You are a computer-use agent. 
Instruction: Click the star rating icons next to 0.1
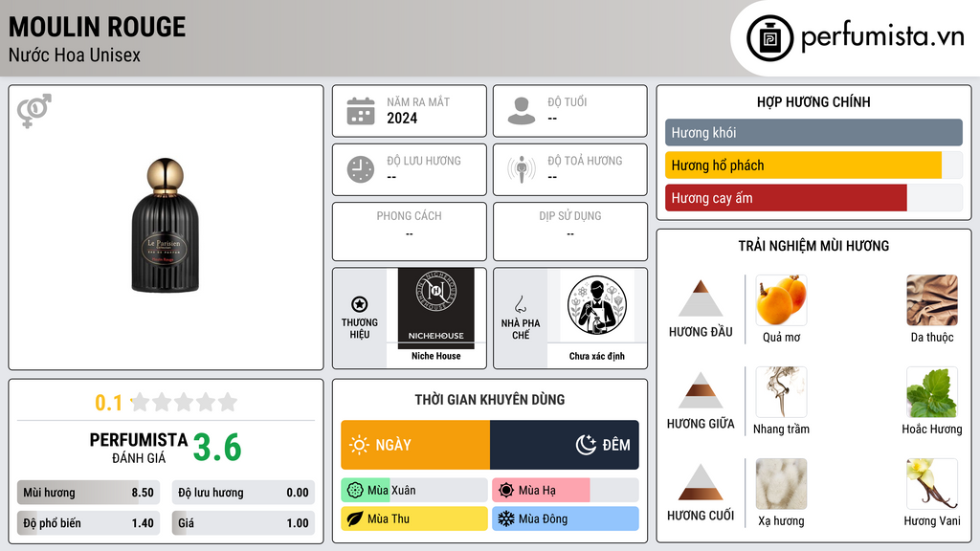click(x=184, y=403)
